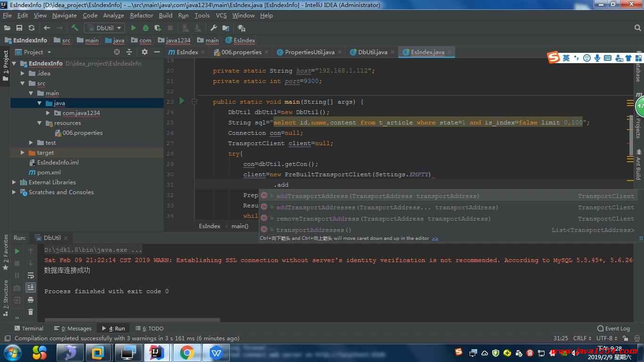Expand the test folder
644x362 pixels.
click(x=31, y=143)
